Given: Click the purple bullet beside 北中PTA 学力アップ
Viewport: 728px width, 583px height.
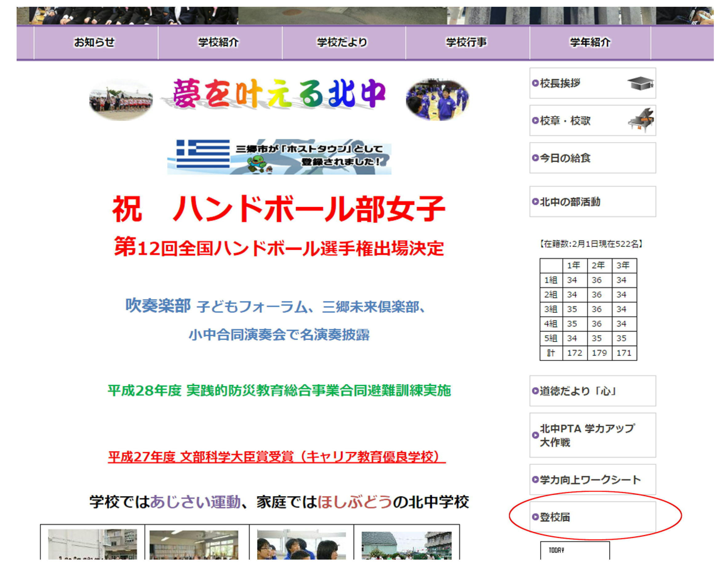Looking at the screenshot, I should [535, 435].
